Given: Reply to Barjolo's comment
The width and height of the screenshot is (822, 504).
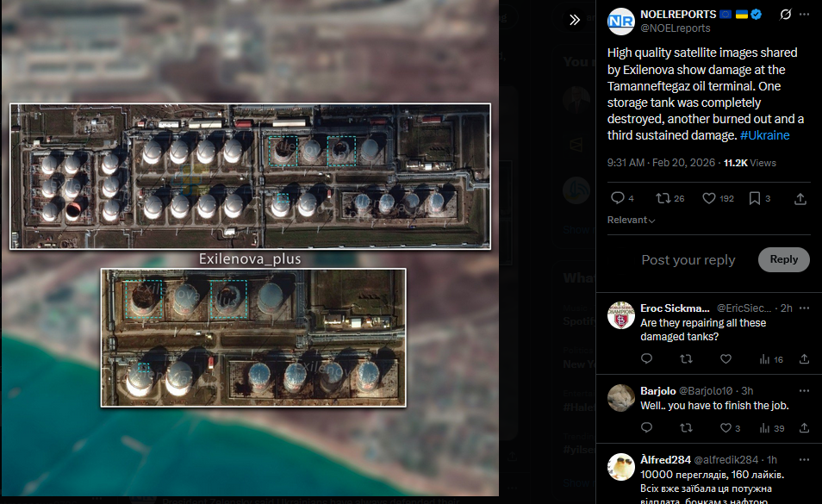Looking at the screenshot, I should point(646,428).
